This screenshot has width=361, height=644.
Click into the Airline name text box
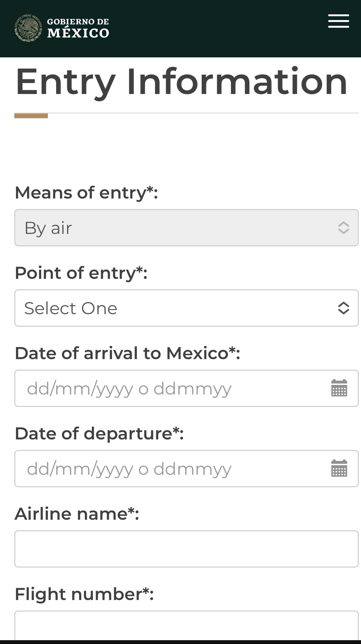186,549
